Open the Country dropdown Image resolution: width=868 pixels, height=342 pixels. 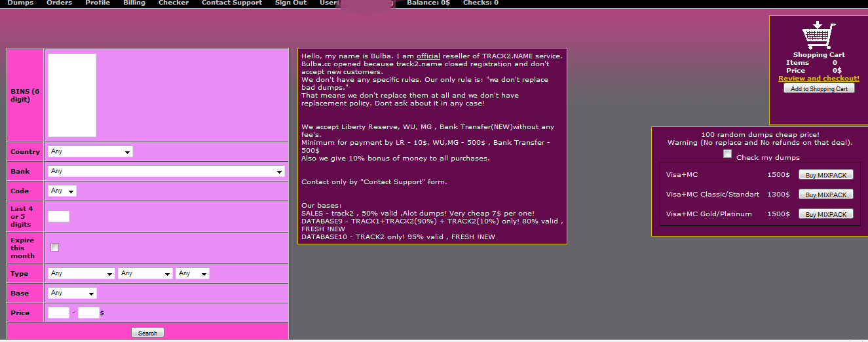[x=90, y=151]
